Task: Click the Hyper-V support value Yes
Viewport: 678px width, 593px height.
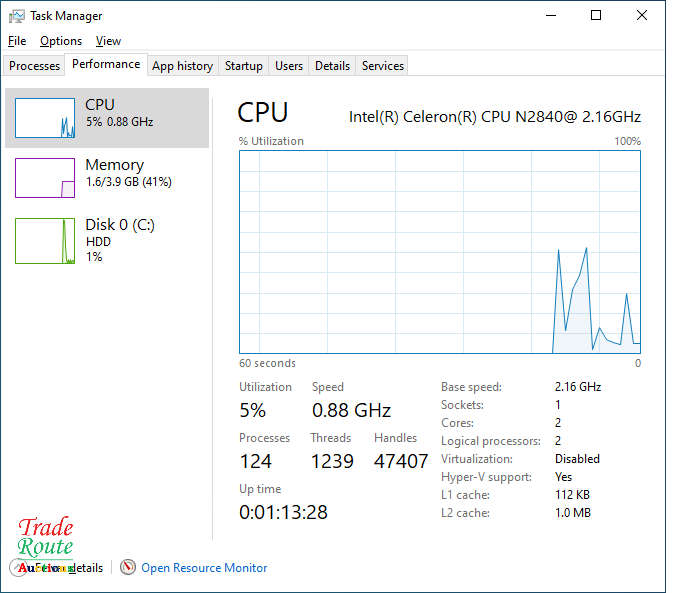Action: 563,477
